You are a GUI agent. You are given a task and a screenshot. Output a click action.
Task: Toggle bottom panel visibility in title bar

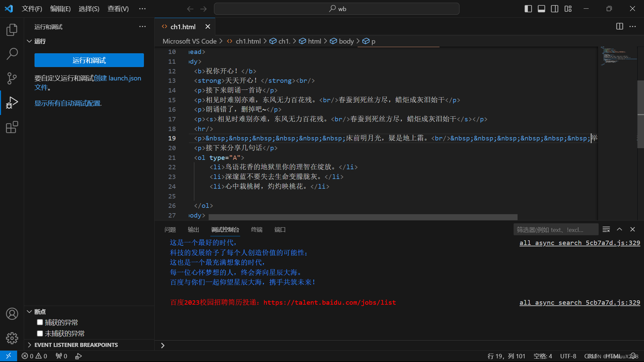point(541,9)
